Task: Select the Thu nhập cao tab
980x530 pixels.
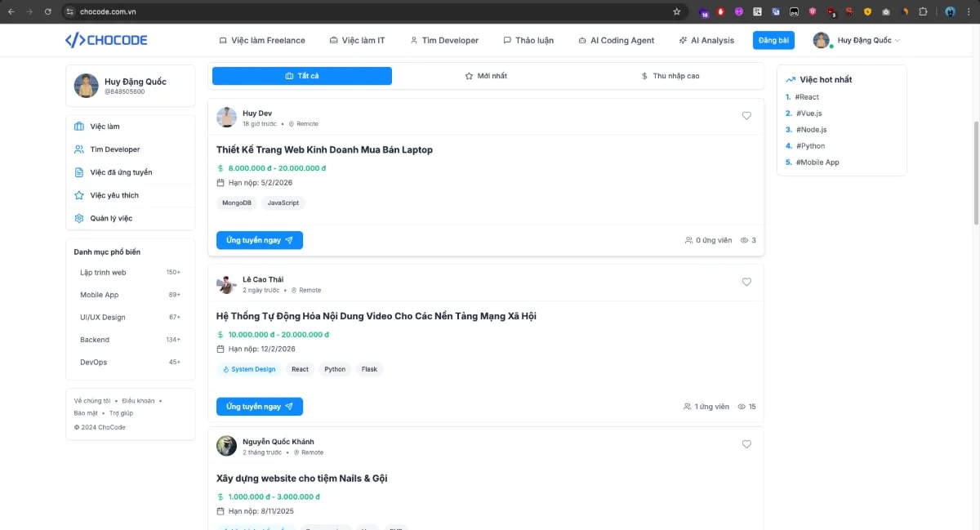Action: (670, 76)
